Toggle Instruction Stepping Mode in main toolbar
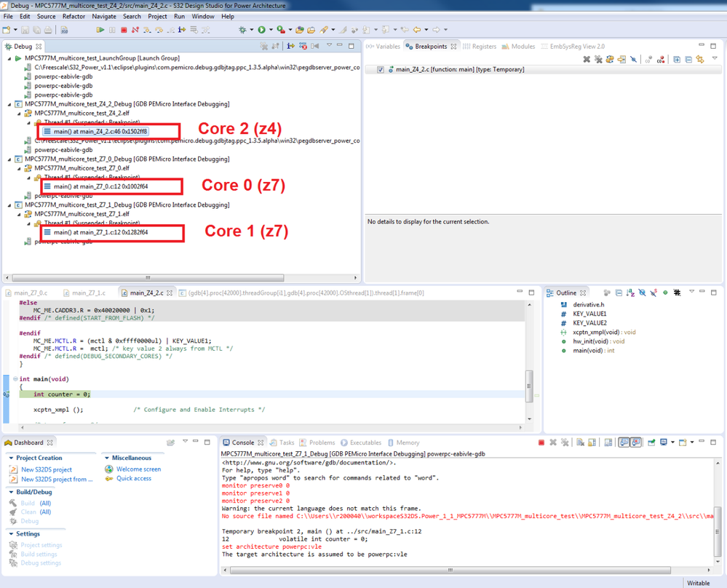 182,30
